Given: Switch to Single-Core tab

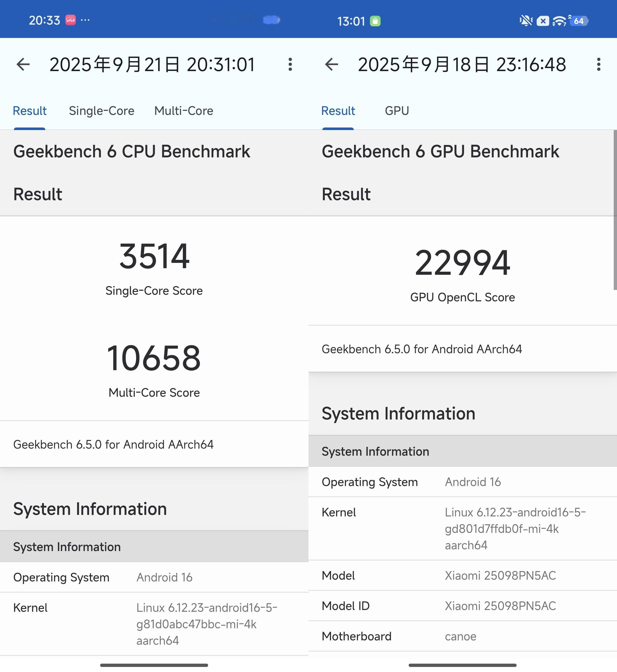Looking at the screenshot, I should 101,111.
